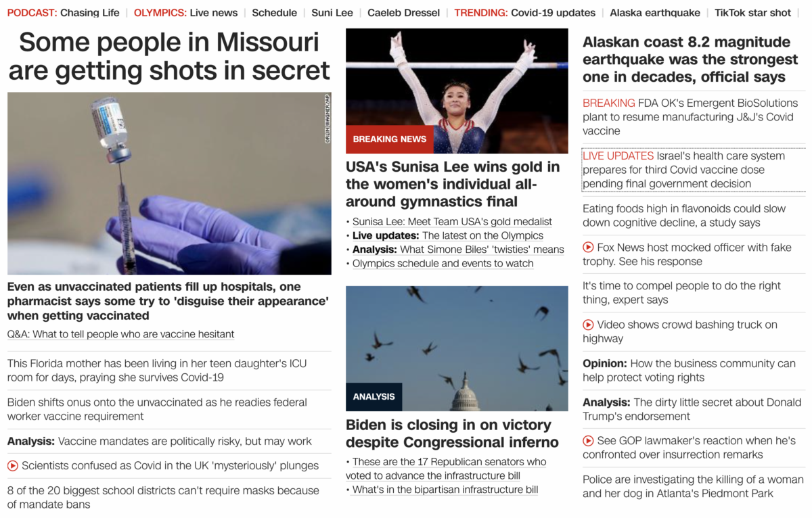The width and height of the screenshot is (812, 518).
Task: Click play icon next to crowd bashing truck video
Action: pos(588,325)
